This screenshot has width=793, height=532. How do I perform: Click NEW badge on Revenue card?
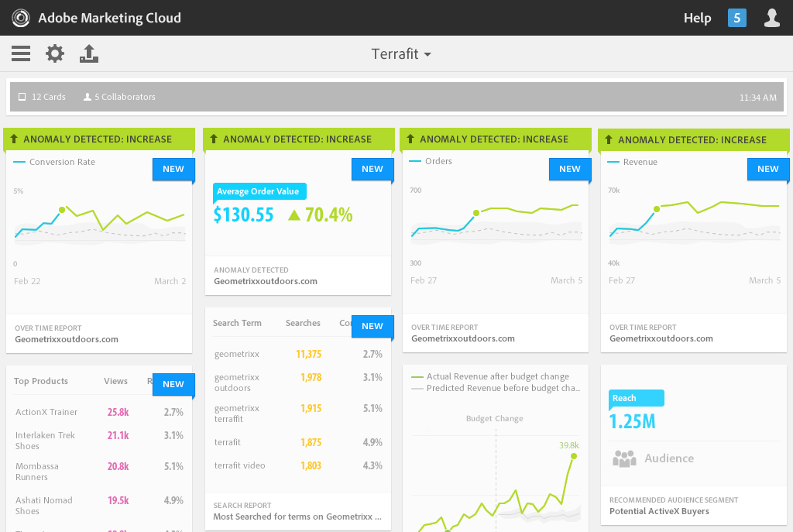point(767,169)
